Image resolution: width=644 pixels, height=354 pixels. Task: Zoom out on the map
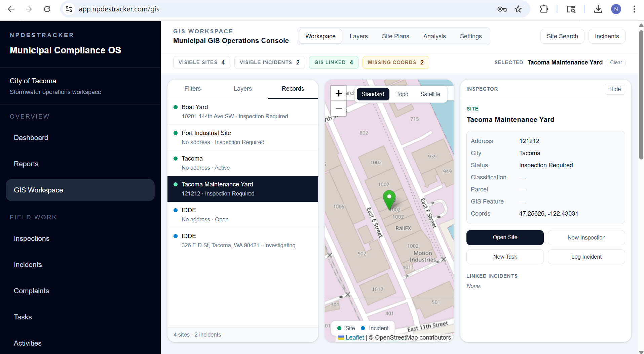click(338, 109)
